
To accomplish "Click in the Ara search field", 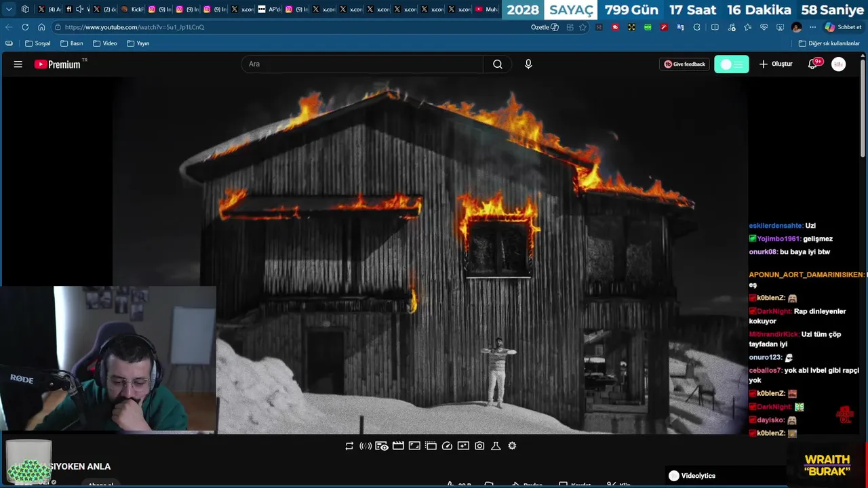I will (362, 64).
